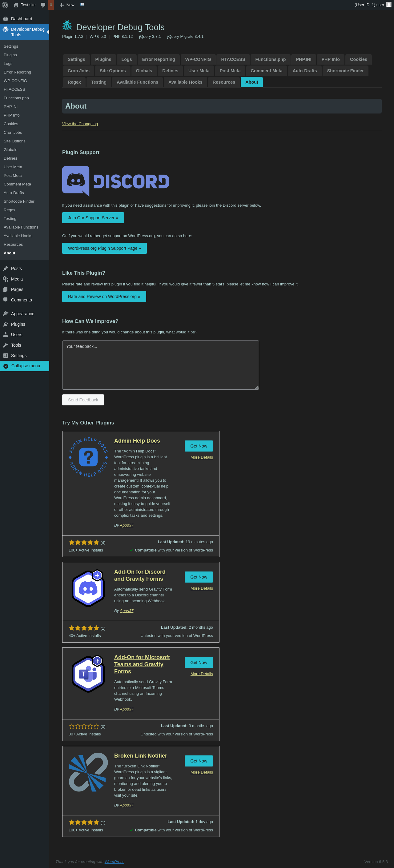394x868 pixels.
Task: Click Rate and Review on WordPress.org button
Action: click(104, 297)
